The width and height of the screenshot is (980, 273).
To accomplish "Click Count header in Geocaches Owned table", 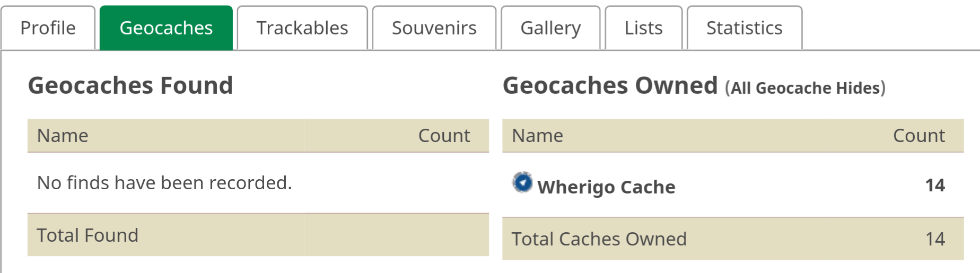I will (918, 136).
